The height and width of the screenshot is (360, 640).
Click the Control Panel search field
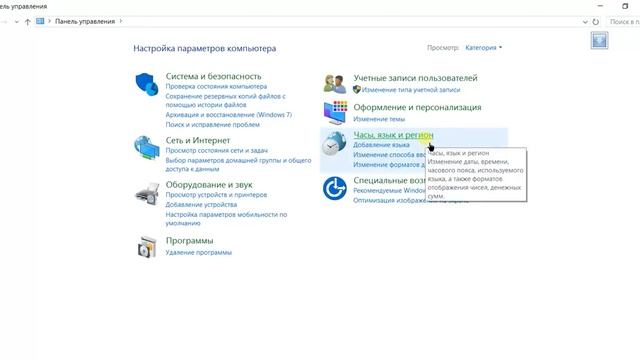623,22
